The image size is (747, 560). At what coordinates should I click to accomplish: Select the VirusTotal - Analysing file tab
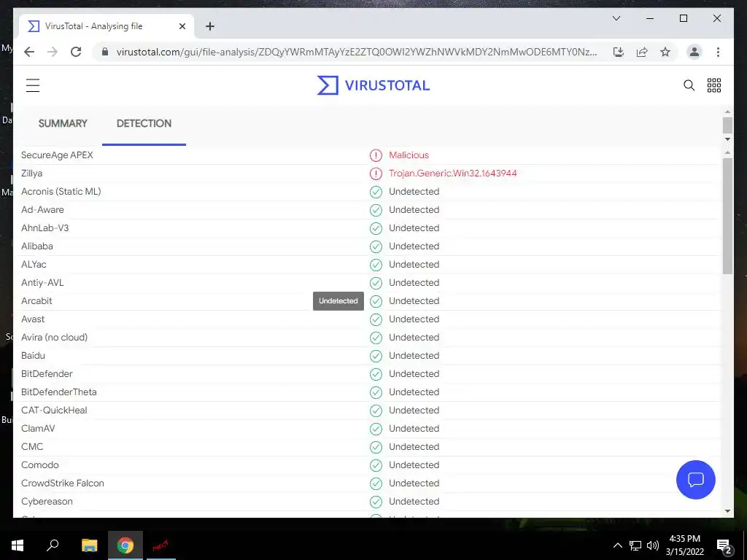tap(107, 26)
